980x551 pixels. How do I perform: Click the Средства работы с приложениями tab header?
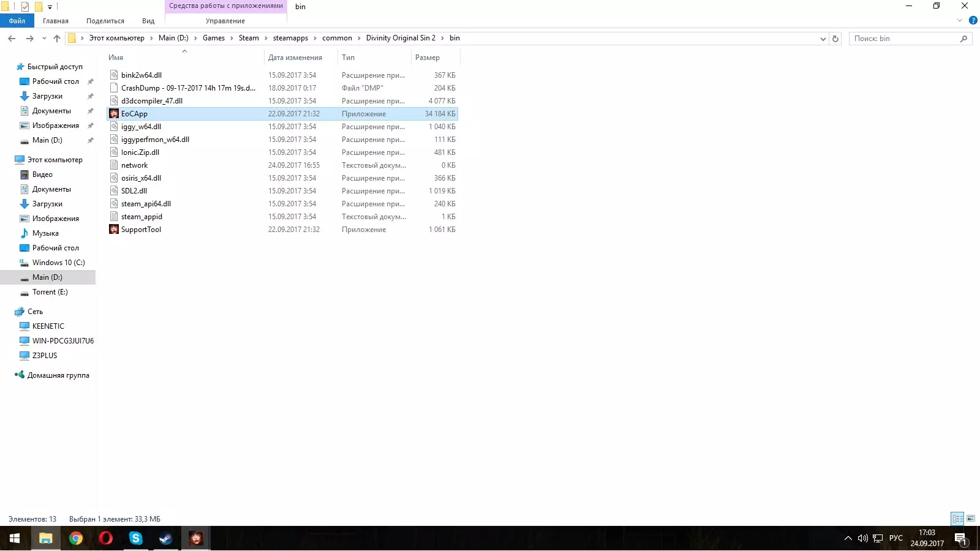[226, 6]
